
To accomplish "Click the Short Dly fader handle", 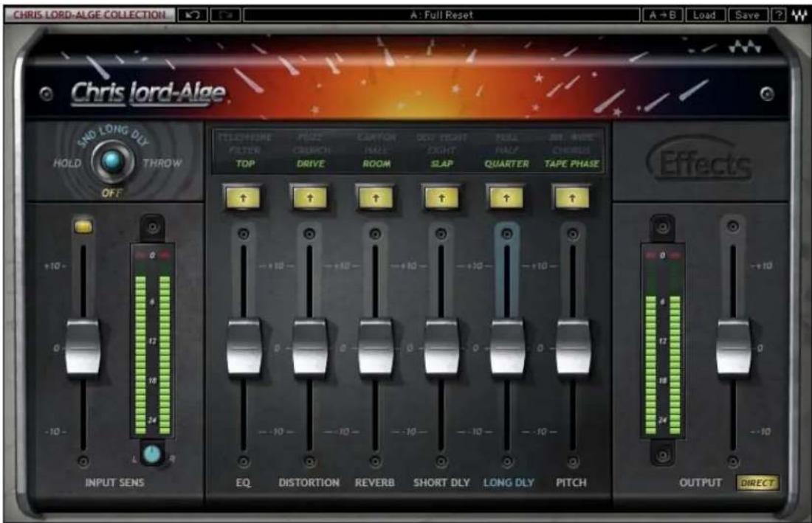I will tap(441, 347).
